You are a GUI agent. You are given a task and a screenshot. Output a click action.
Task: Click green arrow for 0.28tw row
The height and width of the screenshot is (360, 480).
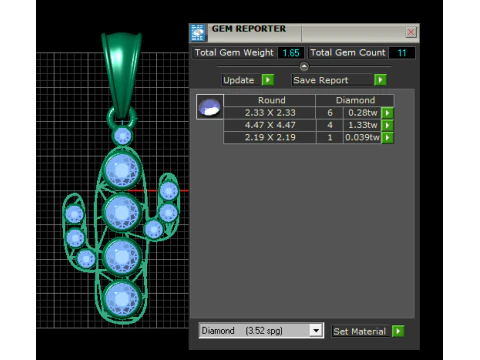387,113
